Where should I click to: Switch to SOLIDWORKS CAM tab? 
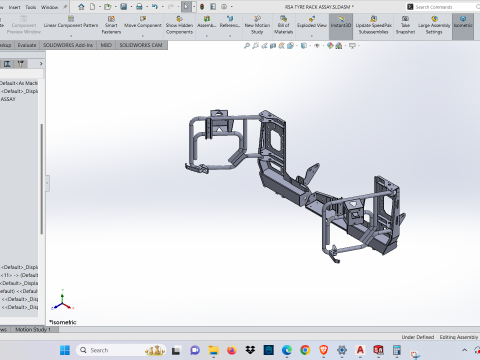[x=141, y=45]
